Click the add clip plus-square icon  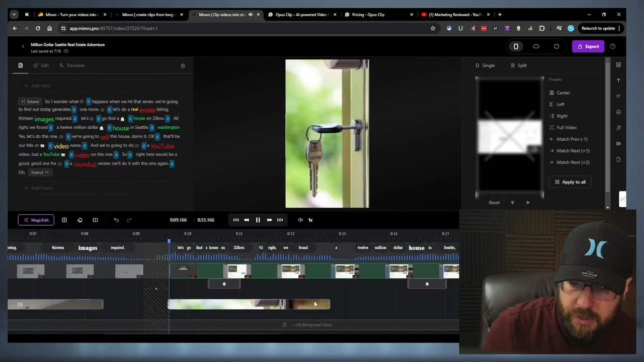click(x=64, y=220)
